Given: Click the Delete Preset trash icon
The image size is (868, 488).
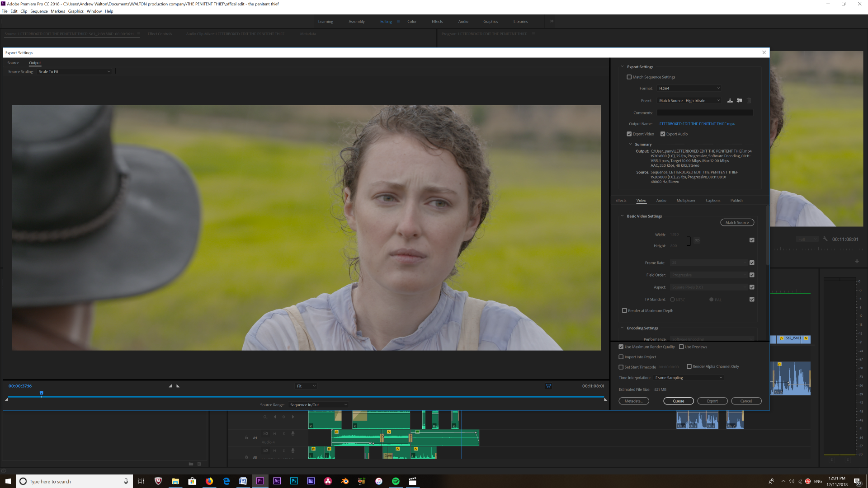Looking at the screenshot, I should point(749,100).
